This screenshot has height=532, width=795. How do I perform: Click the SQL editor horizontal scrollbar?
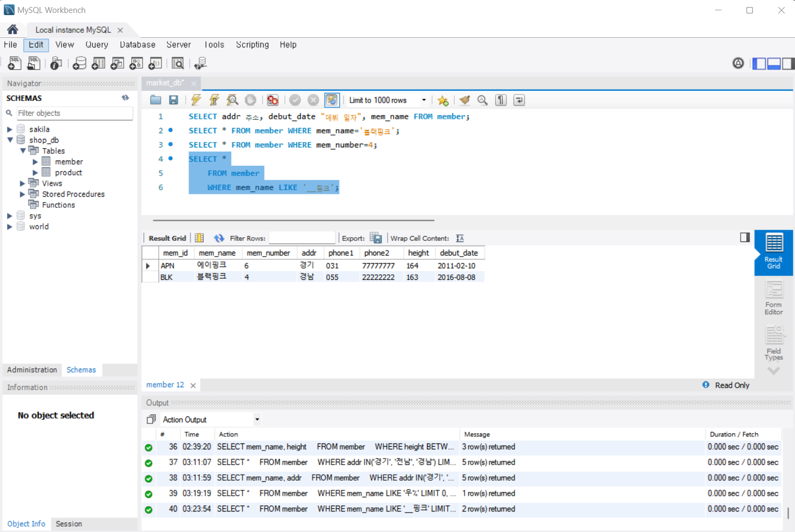pos(293,220)
